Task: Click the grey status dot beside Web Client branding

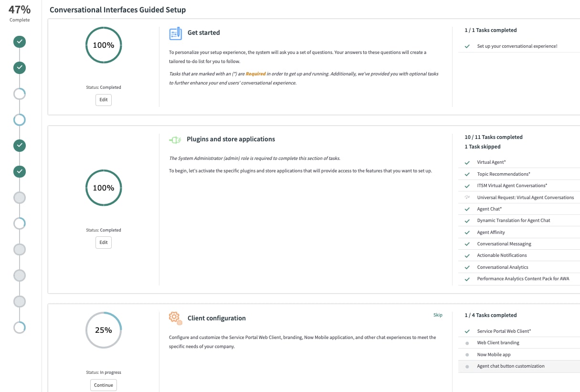Action: 467,343
